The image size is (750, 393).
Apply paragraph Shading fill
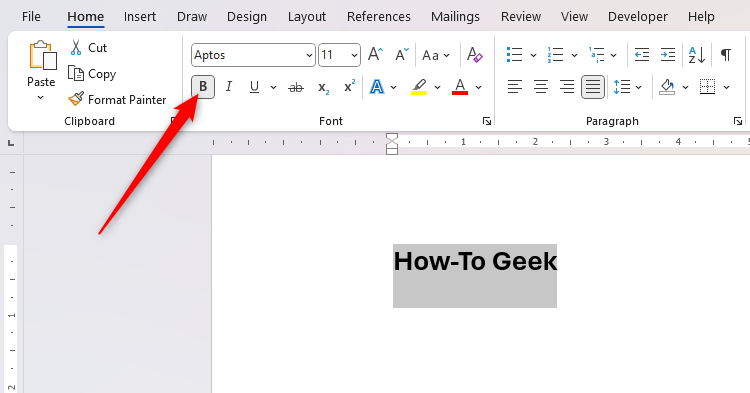point(667,87)
